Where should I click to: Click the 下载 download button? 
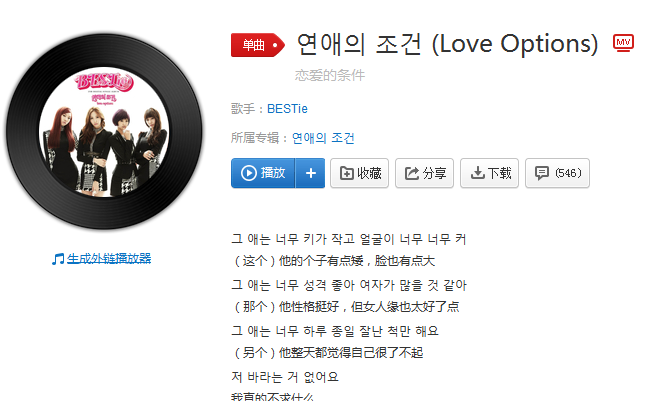(x=489, y=173)
